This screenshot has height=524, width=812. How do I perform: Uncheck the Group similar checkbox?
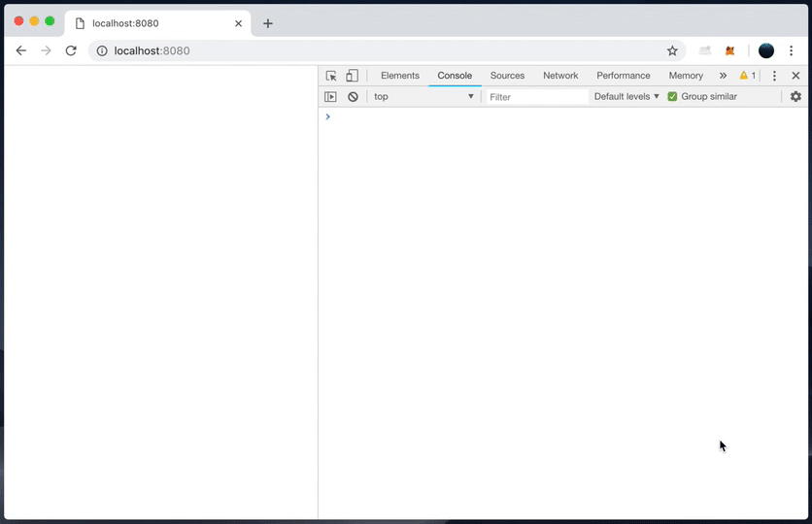click(x=672, y=97)
